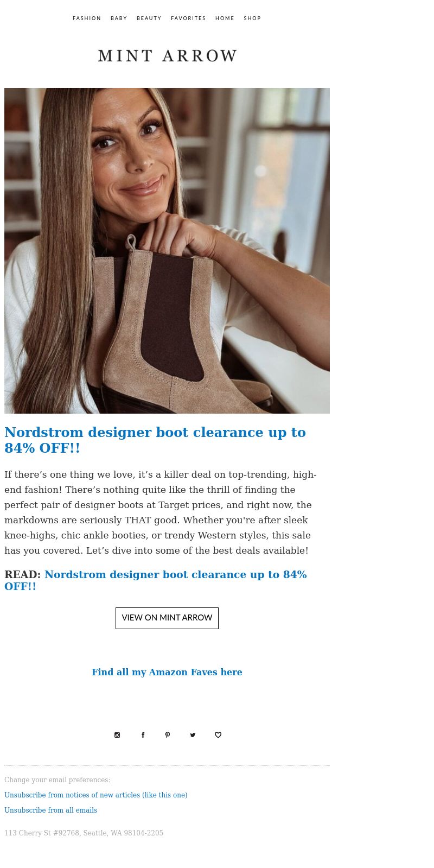
Task: Click Unsubscribe from all emails
Action: point(51,810)
